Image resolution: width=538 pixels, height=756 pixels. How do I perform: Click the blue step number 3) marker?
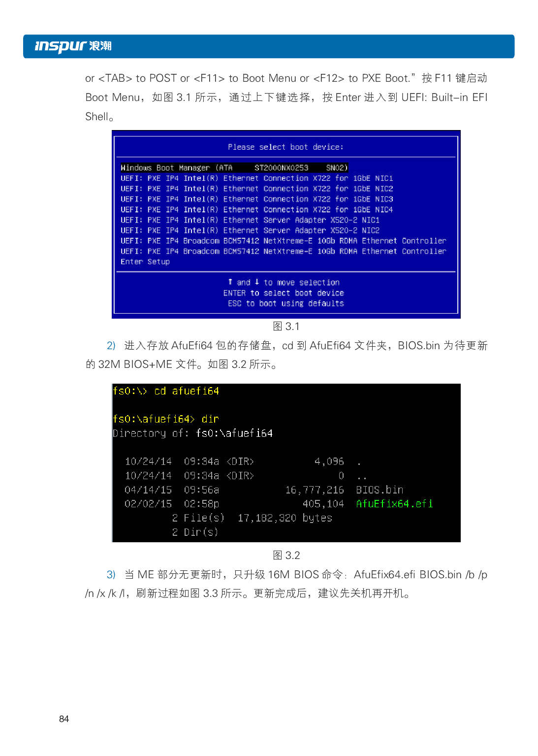click(111, 575)
